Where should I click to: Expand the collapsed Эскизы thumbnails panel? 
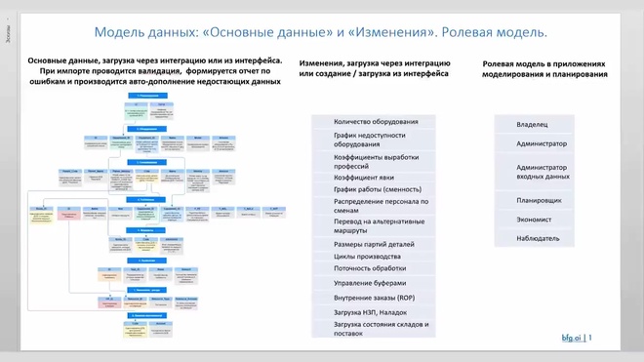point(8,34)
